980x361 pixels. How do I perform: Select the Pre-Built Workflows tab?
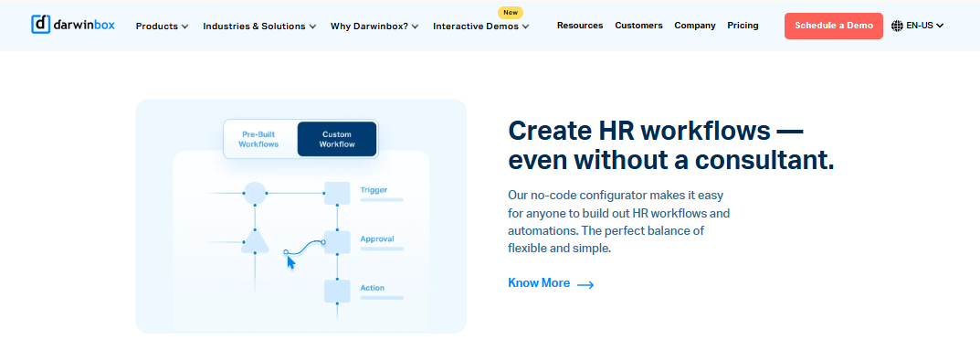click(258, 139)
